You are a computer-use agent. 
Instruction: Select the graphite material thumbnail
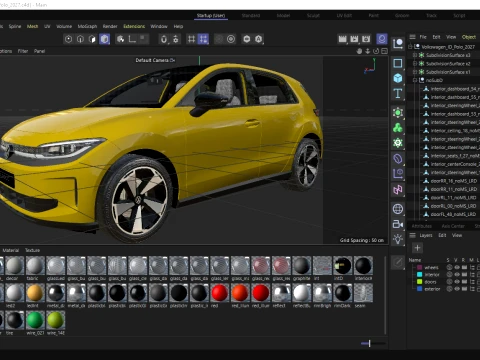coord(302,266)
